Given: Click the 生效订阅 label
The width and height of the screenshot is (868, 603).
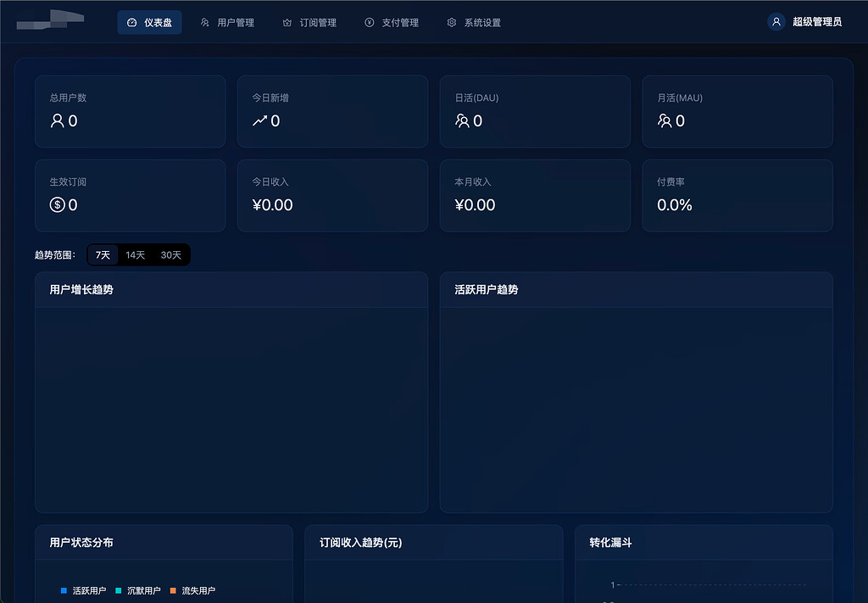Looking at the screenshot, I should coord(68,181).
